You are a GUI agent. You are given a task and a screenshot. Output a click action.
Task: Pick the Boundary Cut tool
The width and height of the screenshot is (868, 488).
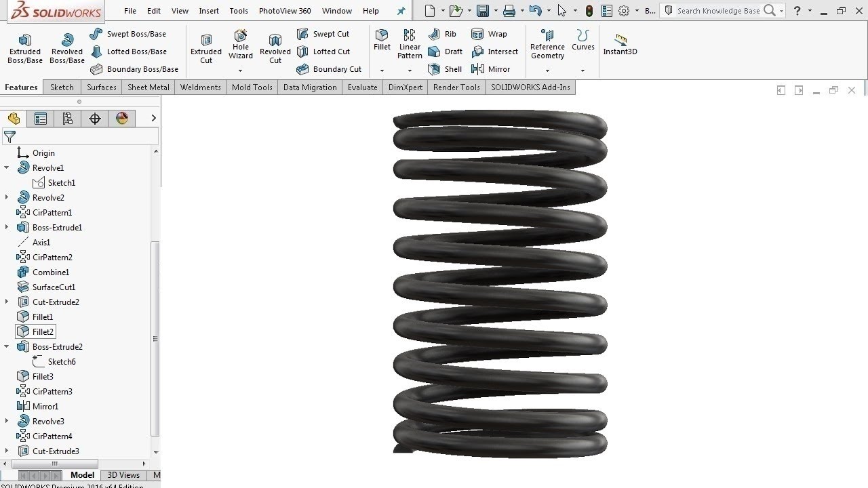pyautogui.click(x=329, y=69)
